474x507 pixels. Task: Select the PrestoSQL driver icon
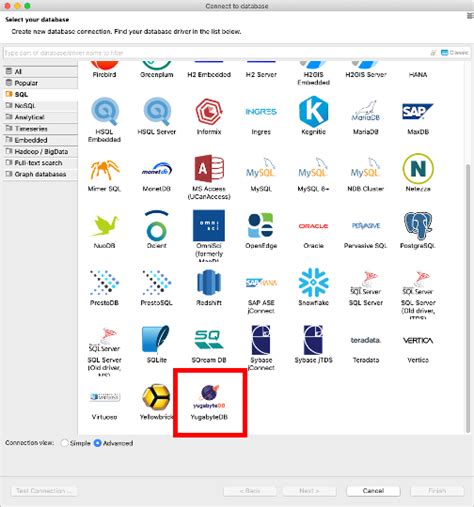click(156, 283)
